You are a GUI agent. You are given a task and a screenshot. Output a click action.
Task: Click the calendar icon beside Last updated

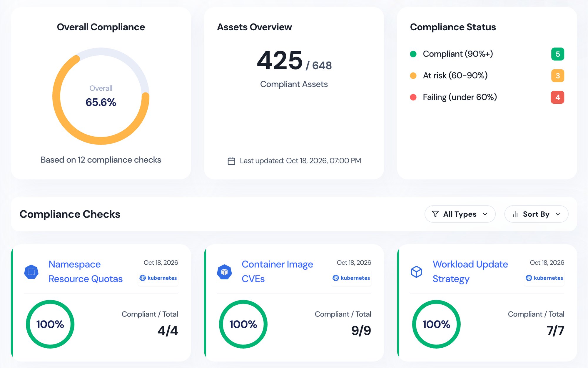click(231, 161)
